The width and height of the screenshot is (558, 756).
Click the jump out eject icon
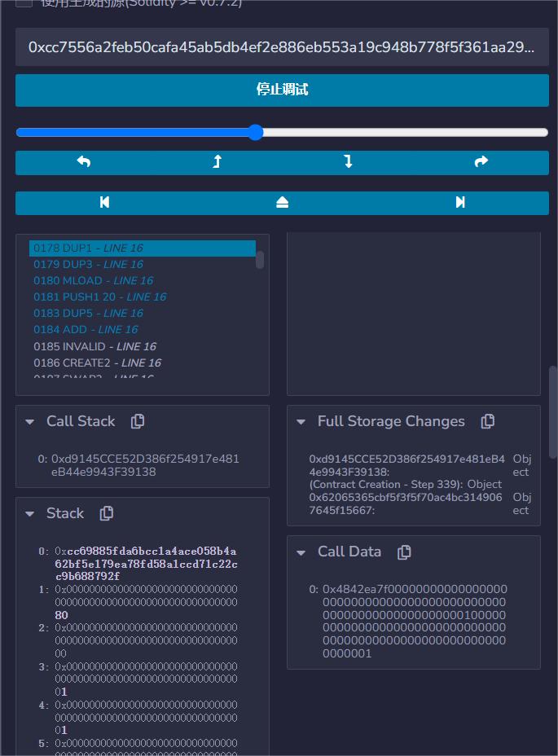tap(283, 203)
